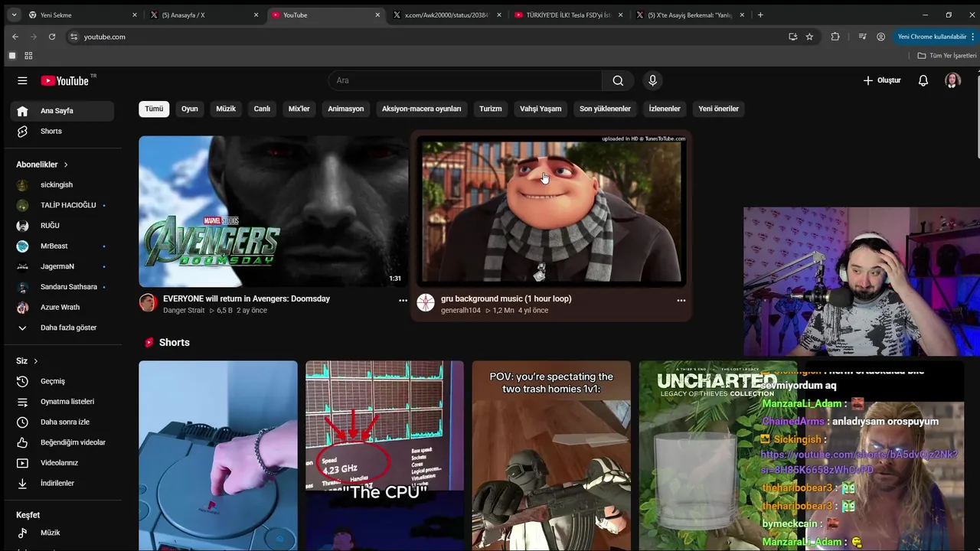Screen dimensions: 980x551
Task: Select the Animasyon filter chip
Action: point(346,109)
